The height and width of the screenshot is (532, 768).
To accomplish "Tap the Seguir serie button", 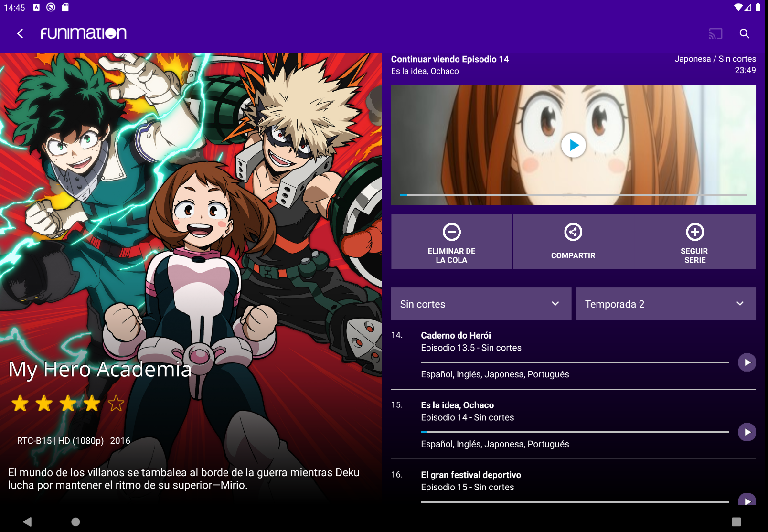I will pyautogui.click(x=695, y=242).
